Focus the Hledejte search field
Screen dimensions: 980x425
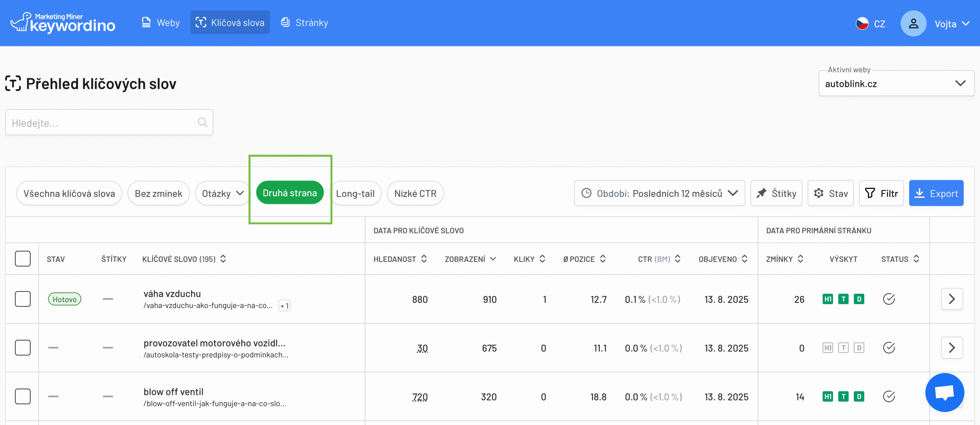coord(101,123)
